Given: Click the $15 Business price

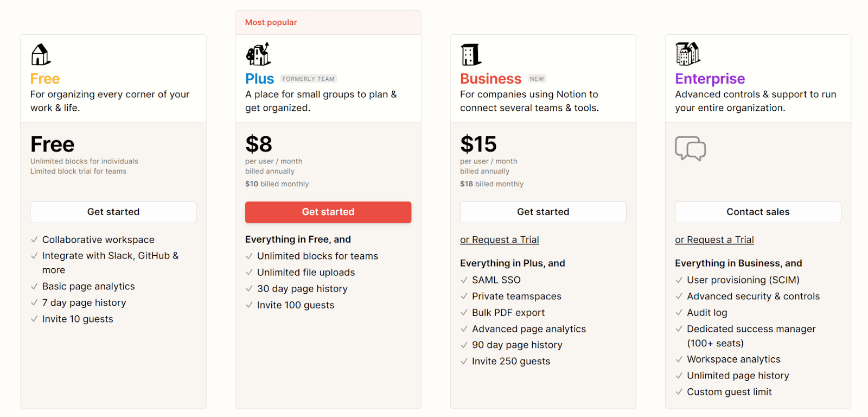Looking at the screenshot, I should coord(478,144).
